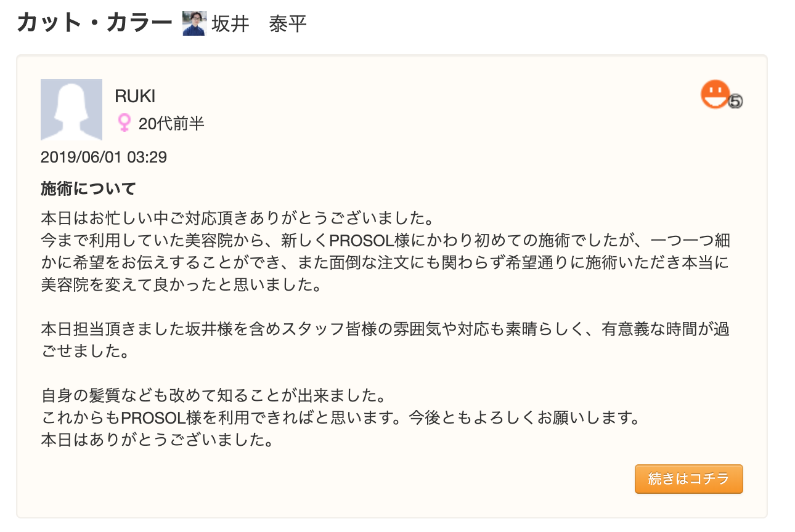
Task: Click the pink female gender icon
Action: pos(124,123)
